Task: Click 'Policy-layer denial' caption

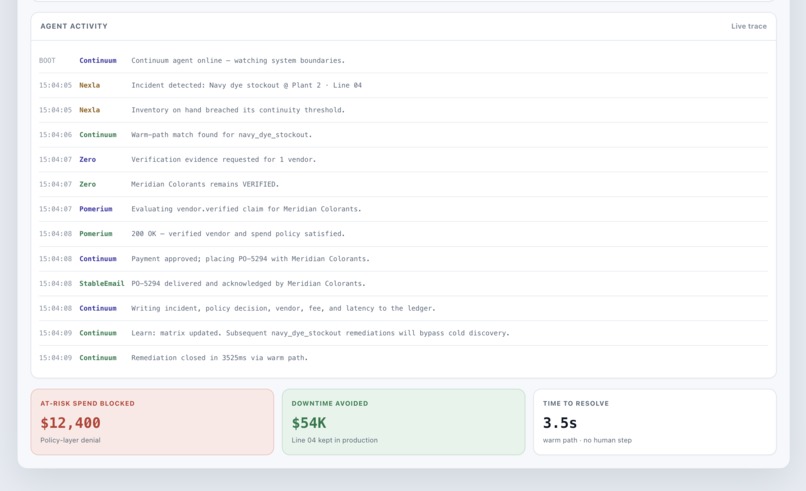Action: (x=70, y=440)
